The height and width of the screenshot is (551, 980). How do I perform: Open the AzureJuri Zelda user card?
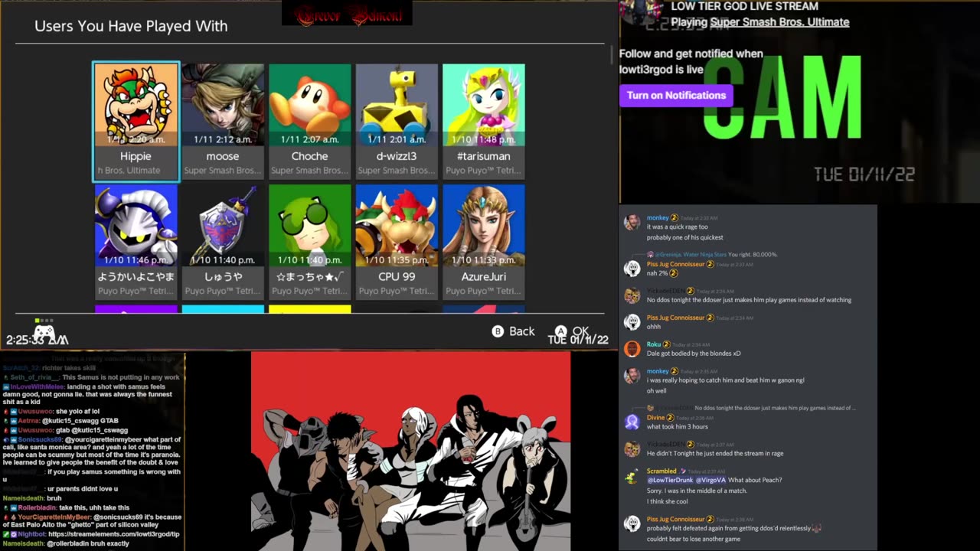[484, 242]
